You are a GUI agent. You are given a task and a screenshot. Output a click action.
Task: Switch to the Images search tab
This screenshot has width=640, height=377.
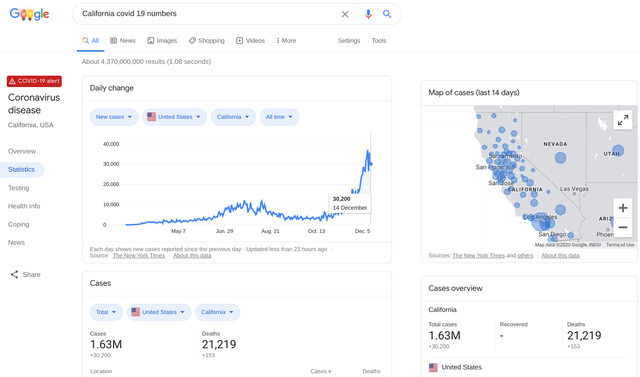pyautogui.click(x=162, y=41)
